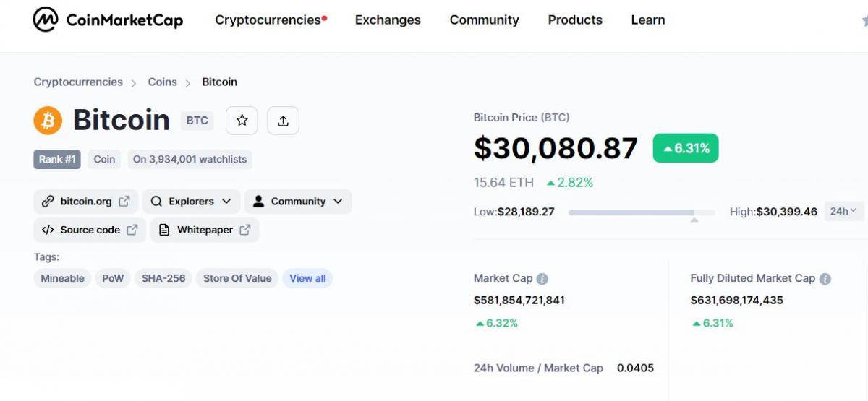Expand the Community dropdown under Bitcoin
868x401 pixels.
pos(298,202)
